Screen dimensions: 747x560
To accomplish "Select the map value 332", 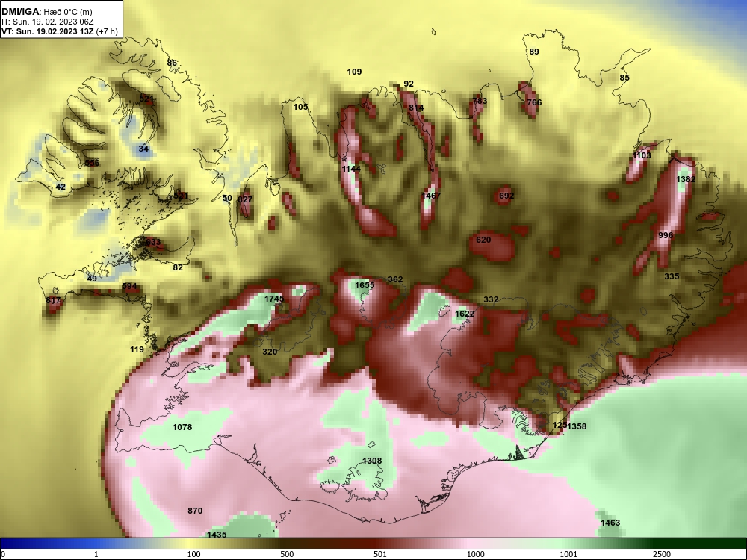I will (x=491, y=299).
